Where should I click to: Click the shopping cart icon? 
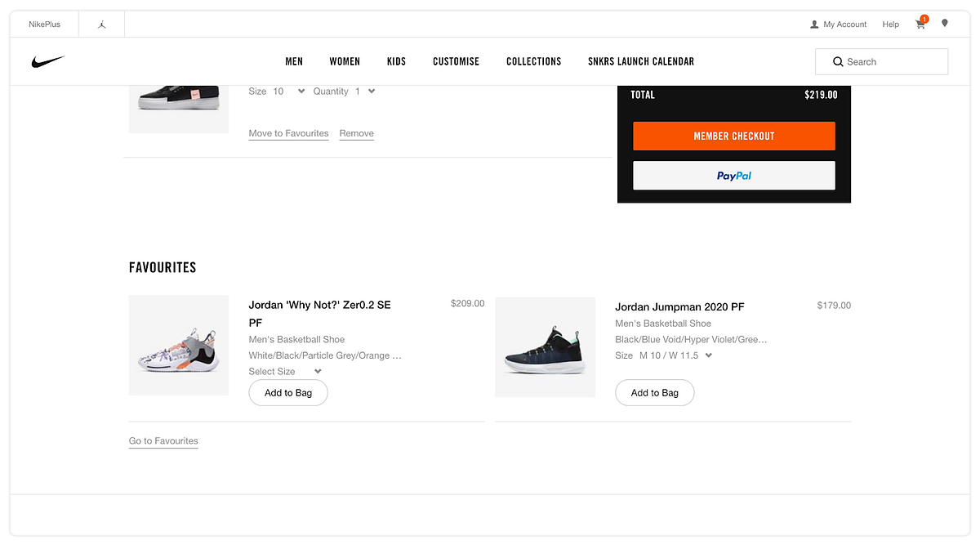pos(919,25)
